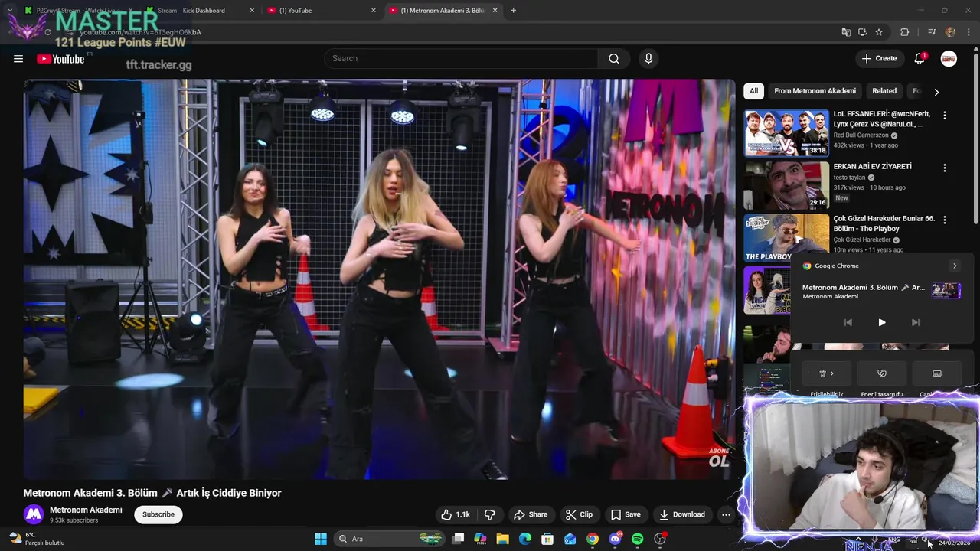The height and width of the screenshot is (551, 980).
Task: Go to the YouTube home logo
Action: point(60,59)
